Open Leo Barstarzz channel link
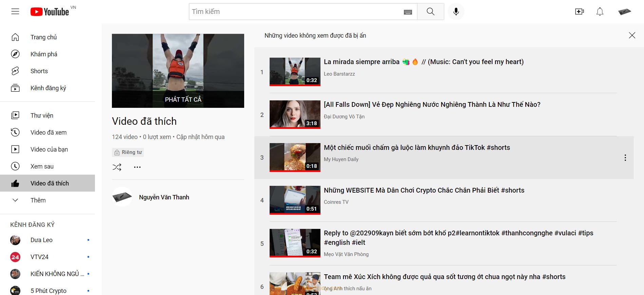This screenshot has height=295, width=644. pyautogui.click(x=339, y=74)
